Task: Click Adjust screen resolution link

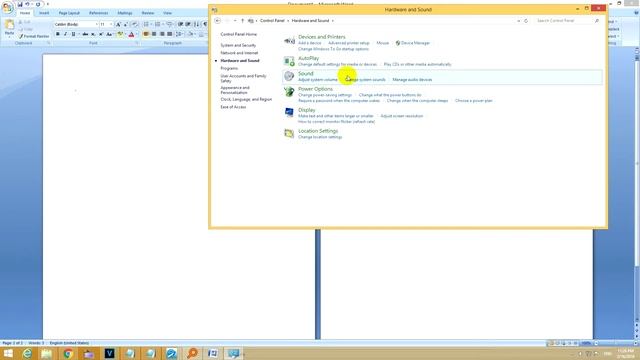Action: [402, 116]
